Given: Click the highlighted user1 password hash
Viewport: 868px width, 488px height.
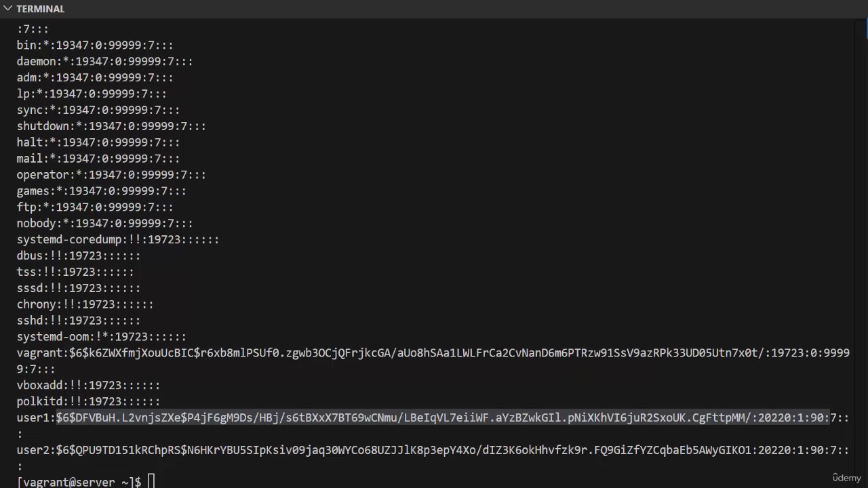Looking at the screenshot, I should (x=443, y=418).
